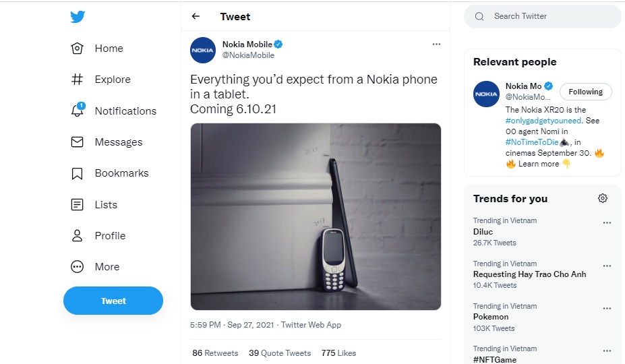Open the Home page icon
This screenshot has width=625, height=364.
coord(77,49)
